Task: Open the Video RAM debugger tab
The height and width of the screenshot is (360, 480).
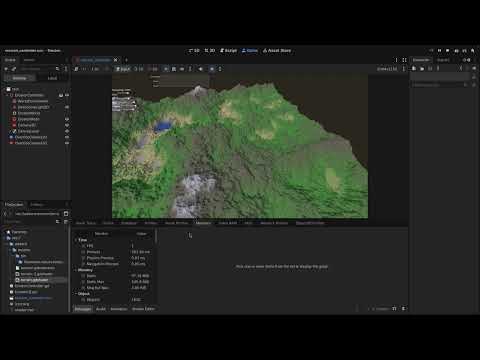Action: [x=228, y=223]
